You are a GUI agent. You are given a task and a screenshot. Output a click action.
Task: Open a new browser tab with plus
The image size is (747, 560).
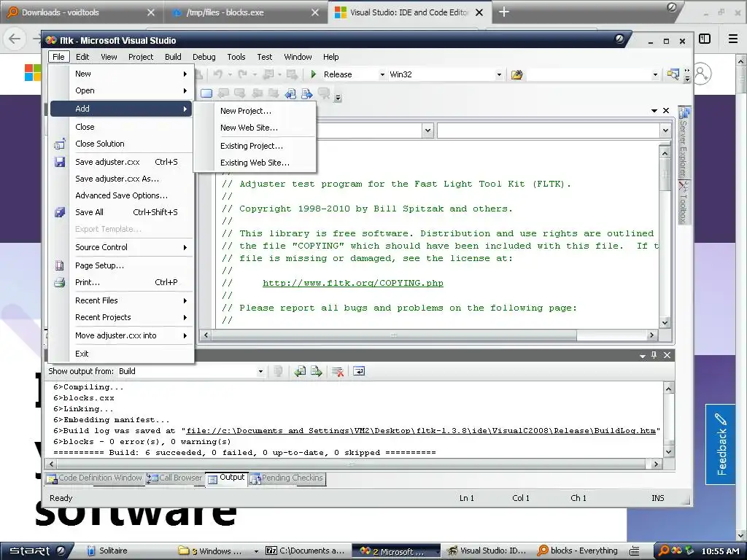click(x=503, y=12)
